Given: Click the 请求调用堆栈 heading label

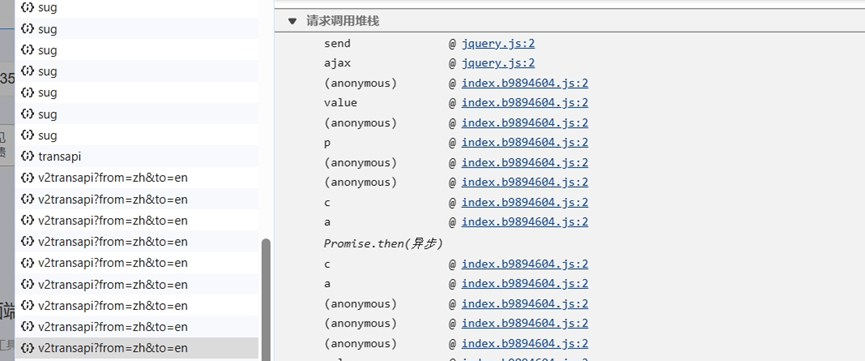Looking at the screenshot, I should point(343,22).
